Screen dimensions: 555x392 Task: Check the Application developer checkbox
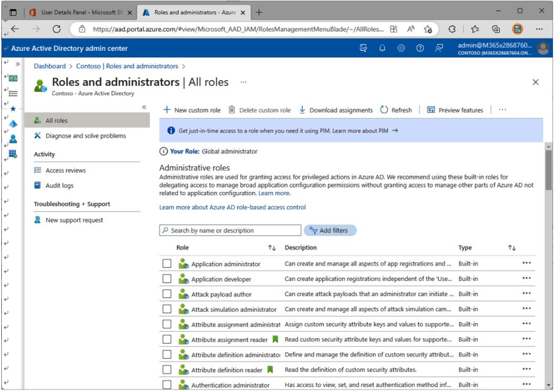167,279
